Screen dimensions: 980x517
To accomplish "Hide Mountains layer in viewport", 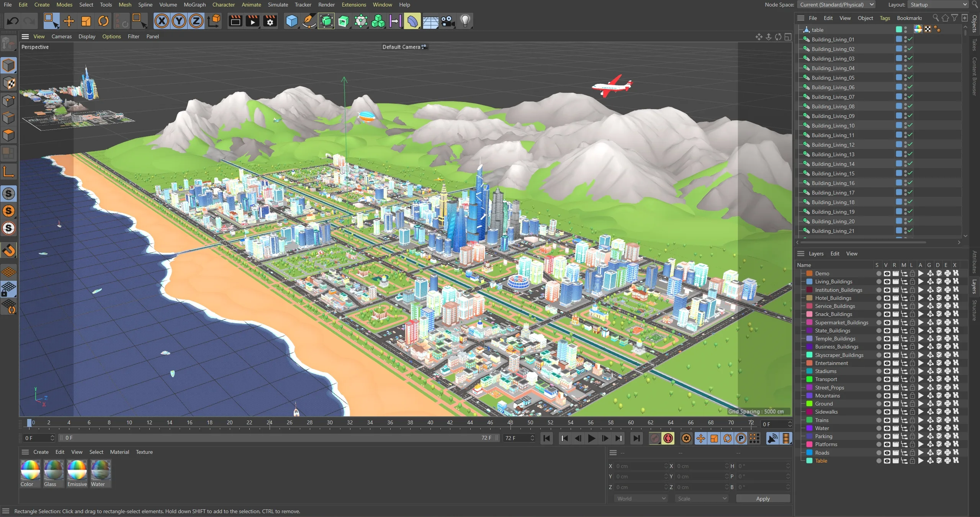I will (887, 396).
